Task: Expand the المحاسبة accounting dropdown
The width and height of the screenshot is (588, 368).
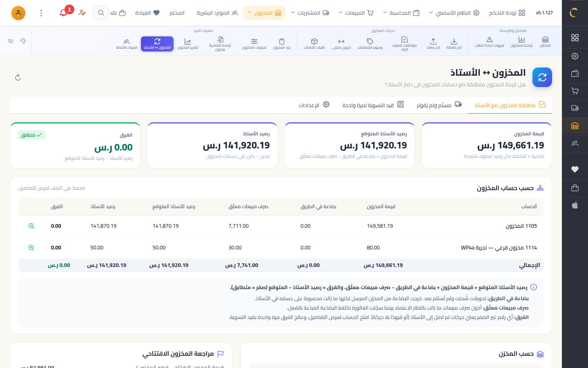Action: [401, 13]
